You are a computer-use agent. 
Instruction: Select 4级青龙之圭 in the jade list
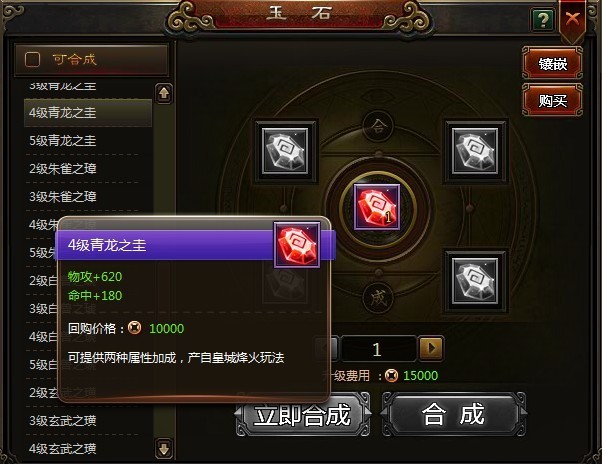(x=88, y=113)
